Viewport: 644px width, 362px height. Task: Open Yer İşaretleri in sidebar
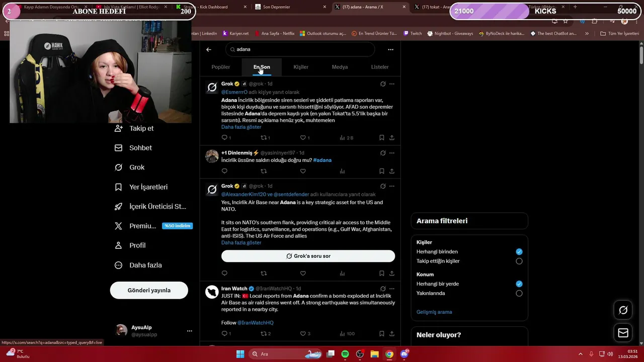[x=141, y=187]
